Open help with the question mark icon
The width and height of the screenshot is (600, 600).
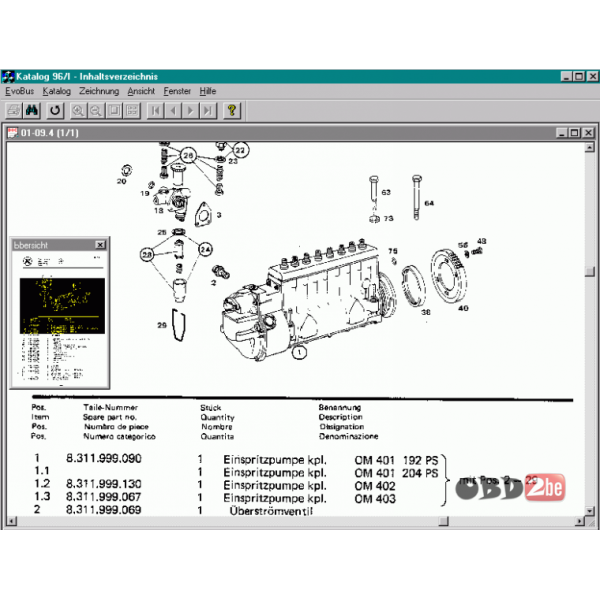pos(232,111)
